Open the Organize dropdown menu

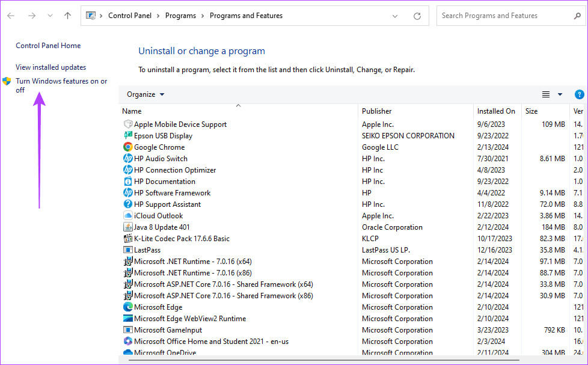click(145, 94)
